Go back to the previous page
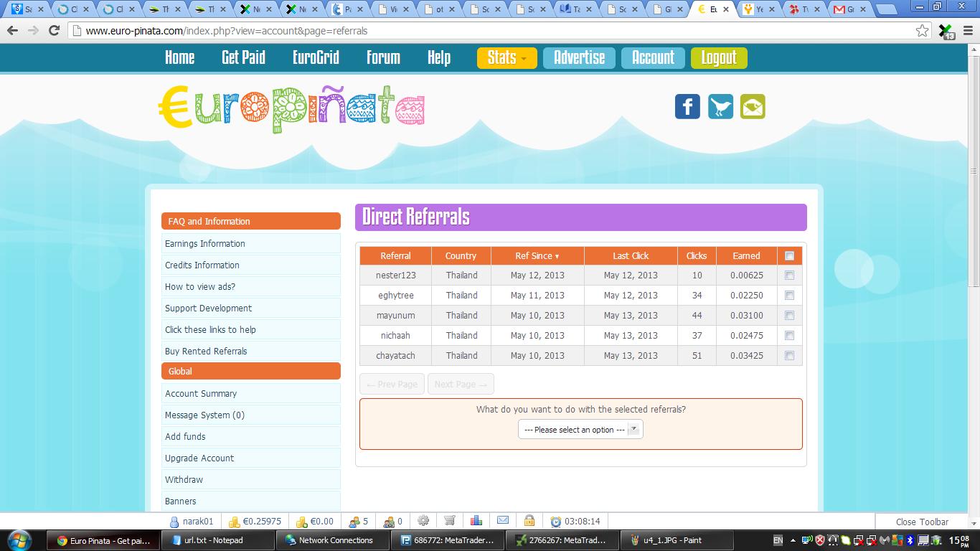The width and height of the screenshot is (980, 551). click(x=12, y=31)
